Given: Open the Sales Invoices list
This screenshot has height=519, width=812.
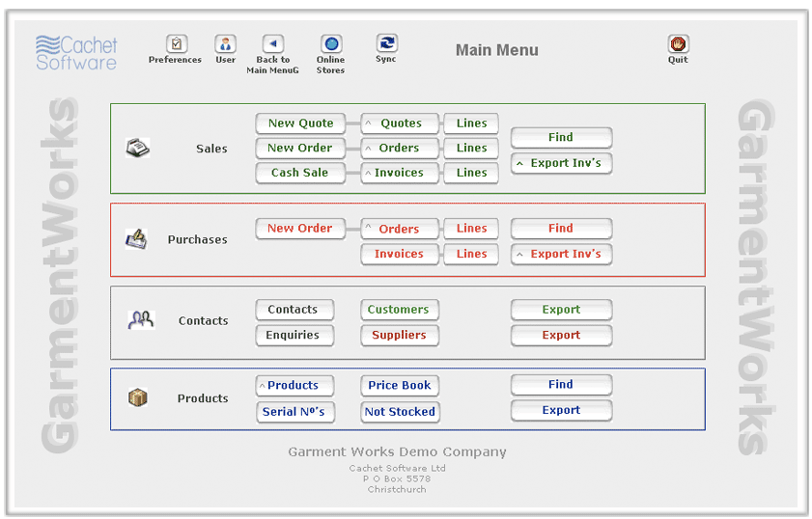Looking at the screenshot, I should [400, 173].
